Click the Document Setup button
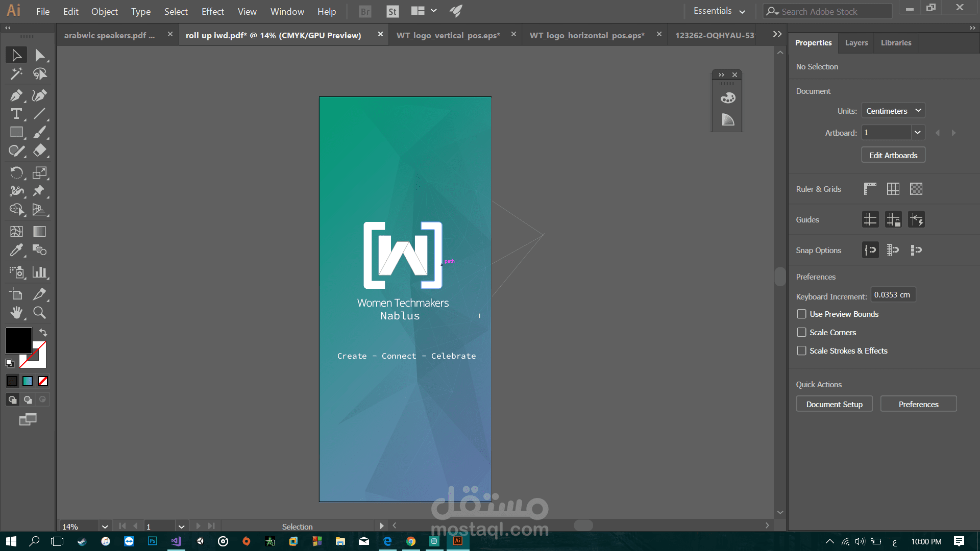Image resolution: width=980 pixels, height=551 pixels. [x=834, y=404]
